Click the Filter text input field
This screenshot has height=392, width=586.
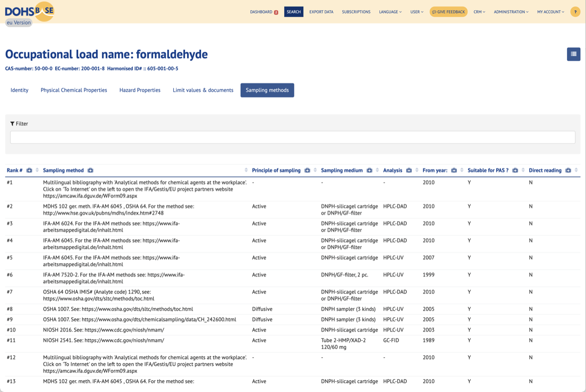293,137
